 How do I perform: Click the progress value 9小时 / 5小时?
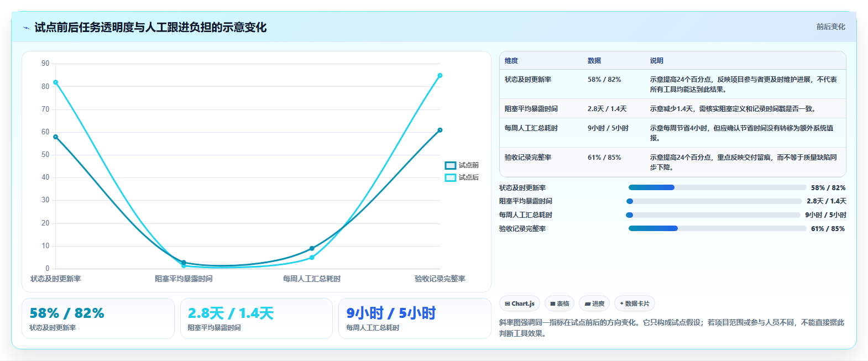[825, 215]
